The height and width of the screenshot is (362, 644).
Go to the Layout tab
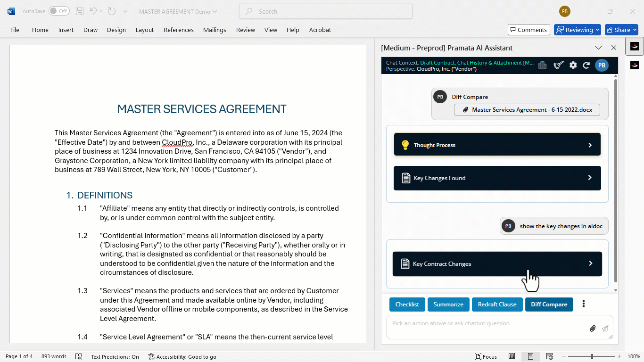(145, 30)
